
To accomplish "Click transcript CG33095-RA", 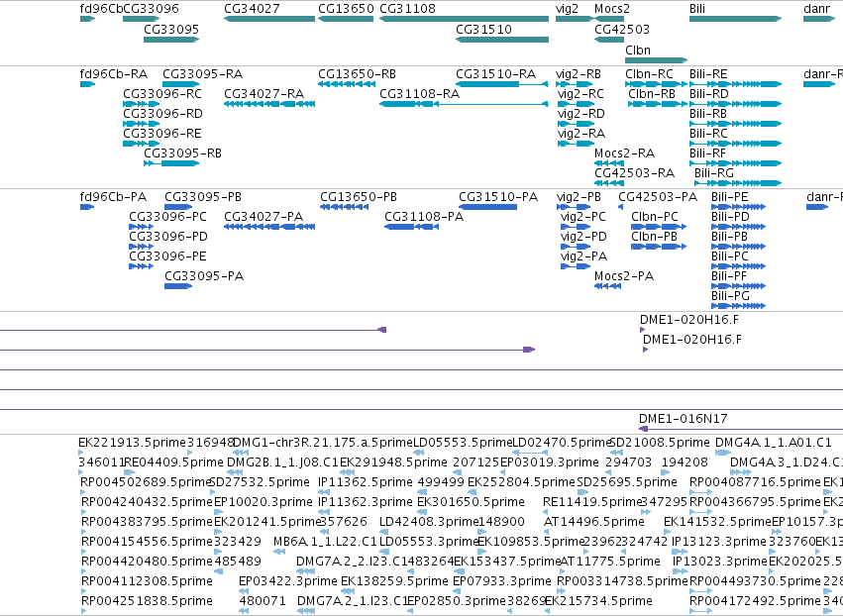I will click(203, 74).
